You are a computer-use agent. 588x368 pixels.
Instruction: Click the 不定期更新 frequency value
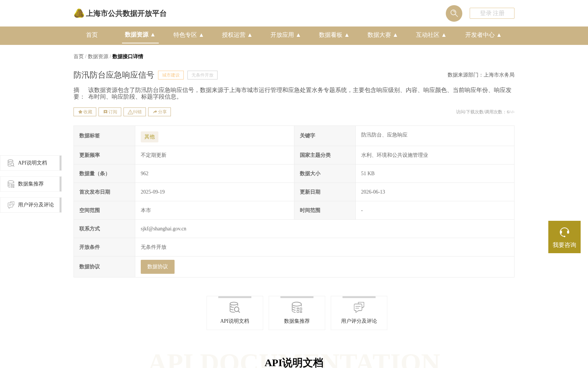click(154, 155)
